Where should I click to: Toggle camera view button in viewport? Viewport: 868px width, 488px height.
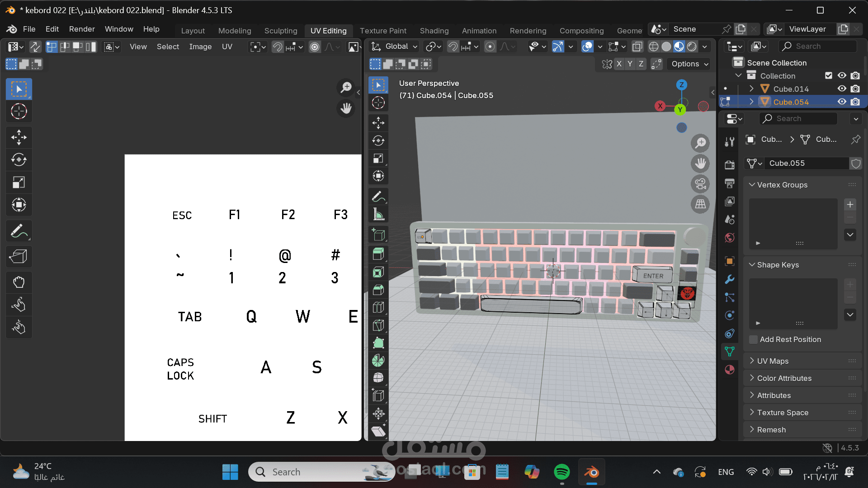(700, 184)
